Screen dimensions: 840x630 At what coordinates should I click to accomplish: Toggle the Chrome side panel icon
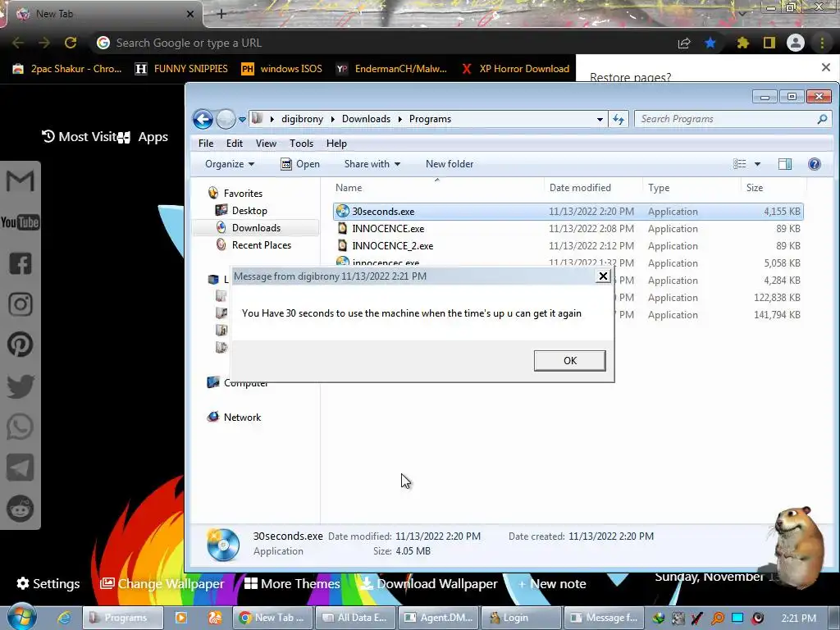(x=769, y=43)
